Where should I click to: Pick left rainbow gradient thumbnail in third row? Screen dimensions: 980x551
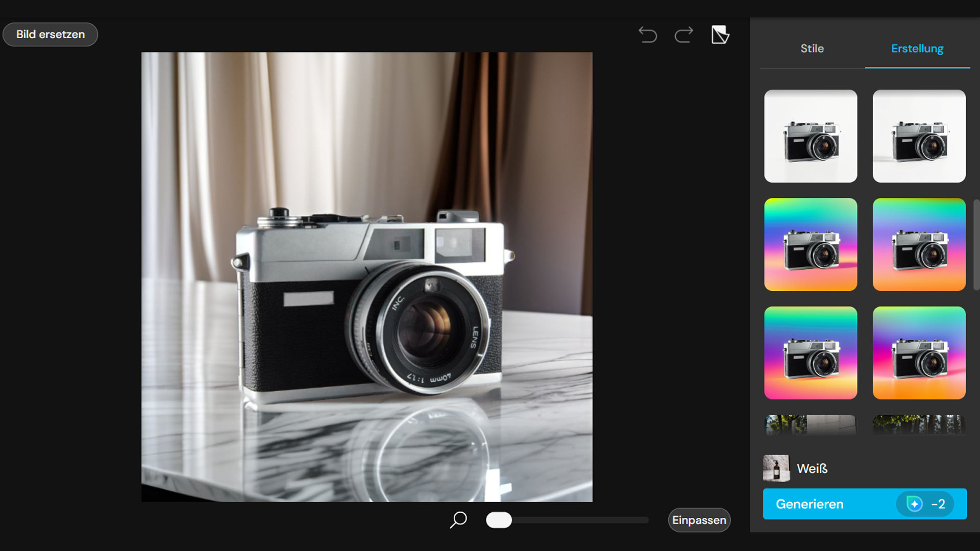(x=811, y=353)
